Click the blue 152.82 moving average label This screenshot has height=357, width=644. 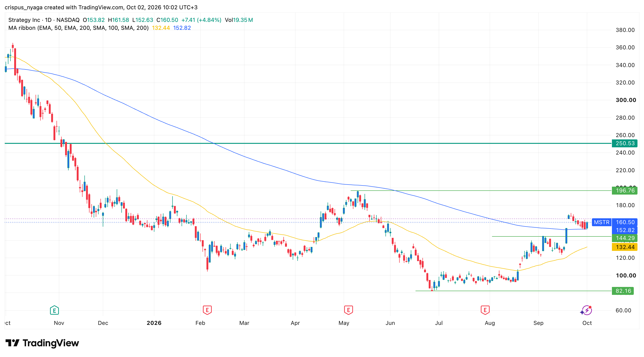point(624,230)
